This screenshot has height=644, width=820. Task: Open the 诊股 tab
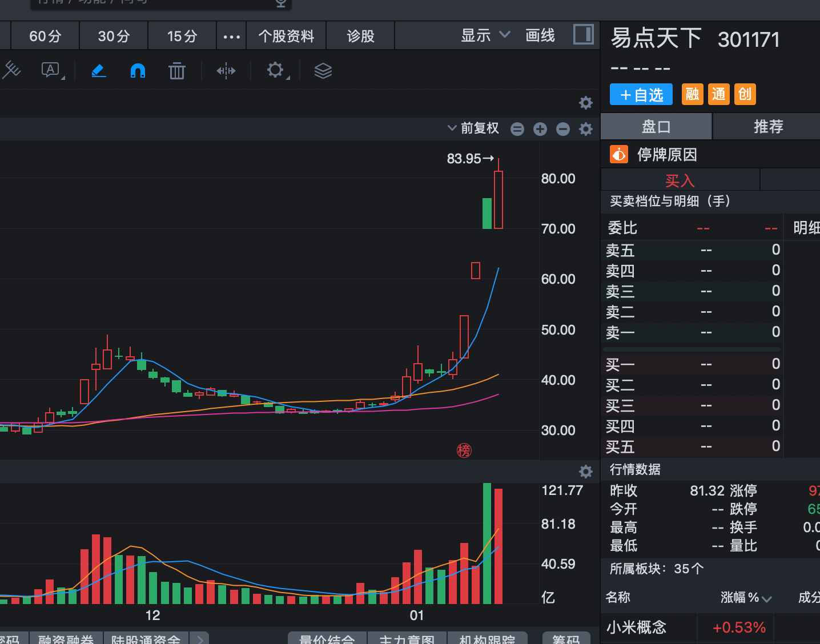click(x=360, y=36)
